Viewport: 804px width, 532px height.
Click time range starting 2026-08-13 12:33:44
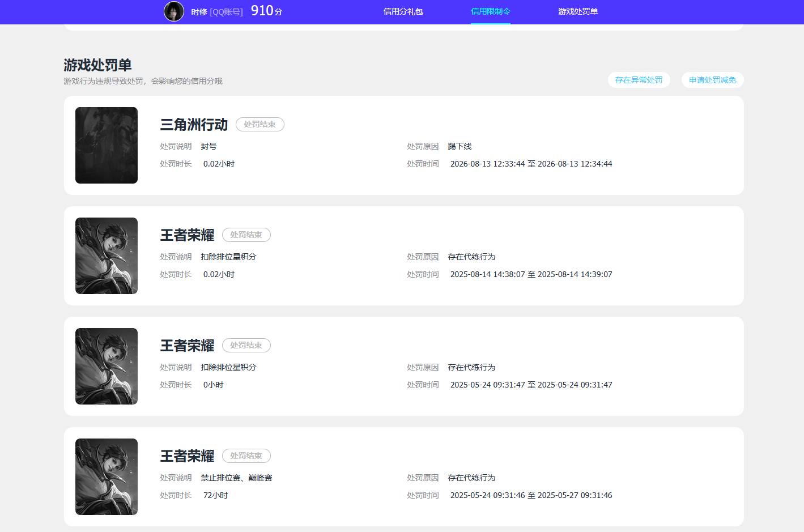click(x=531, y=164)
